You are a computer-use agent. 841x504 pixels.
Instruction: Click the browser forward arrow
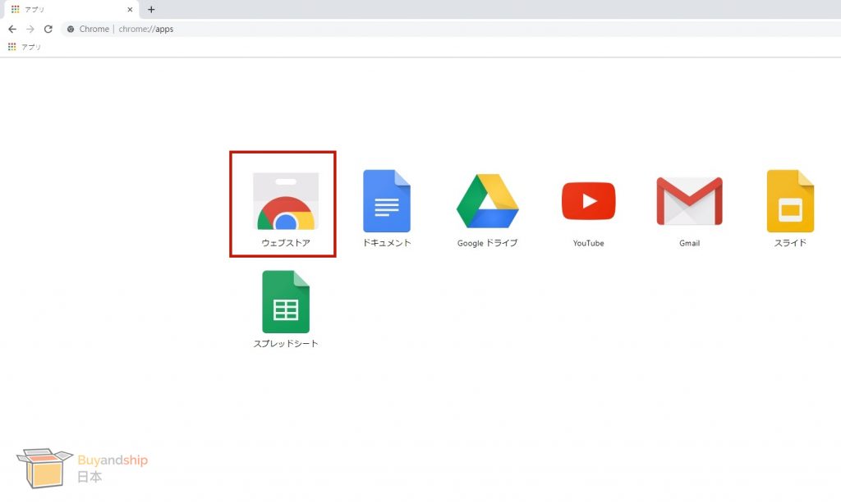pos(30,29)
